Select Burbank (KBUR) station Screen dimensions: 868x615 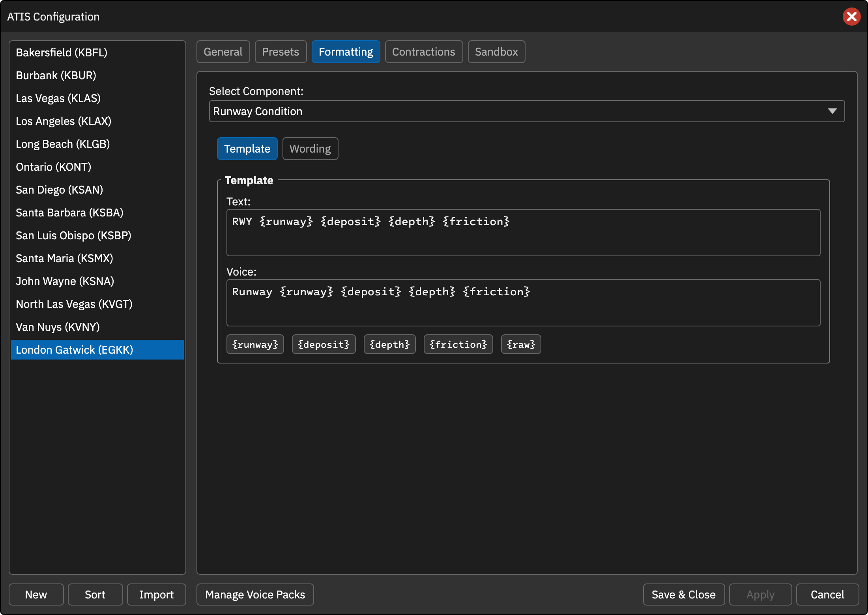click(97, 75)
